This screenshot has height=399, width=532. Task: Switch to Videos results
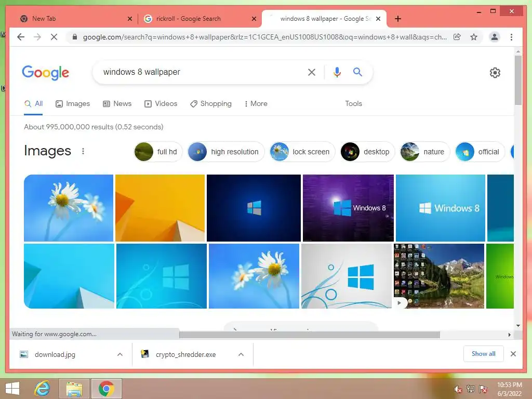click(161, 103)
